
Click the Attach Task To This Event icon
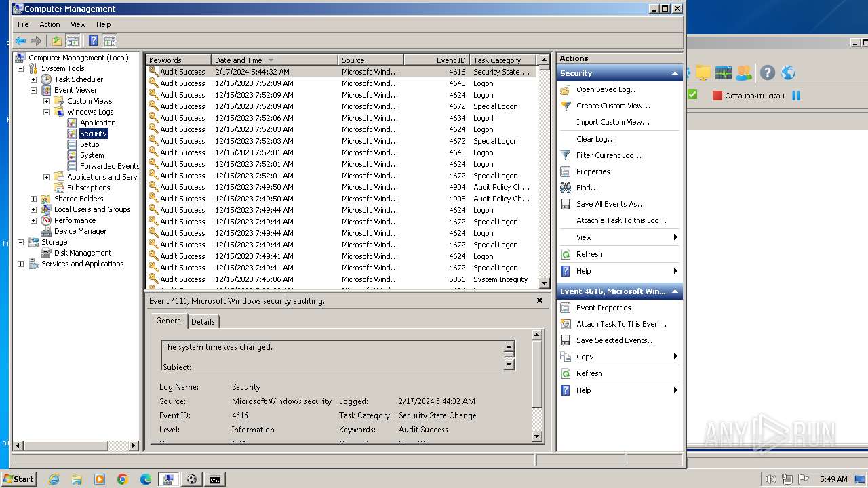566,324
